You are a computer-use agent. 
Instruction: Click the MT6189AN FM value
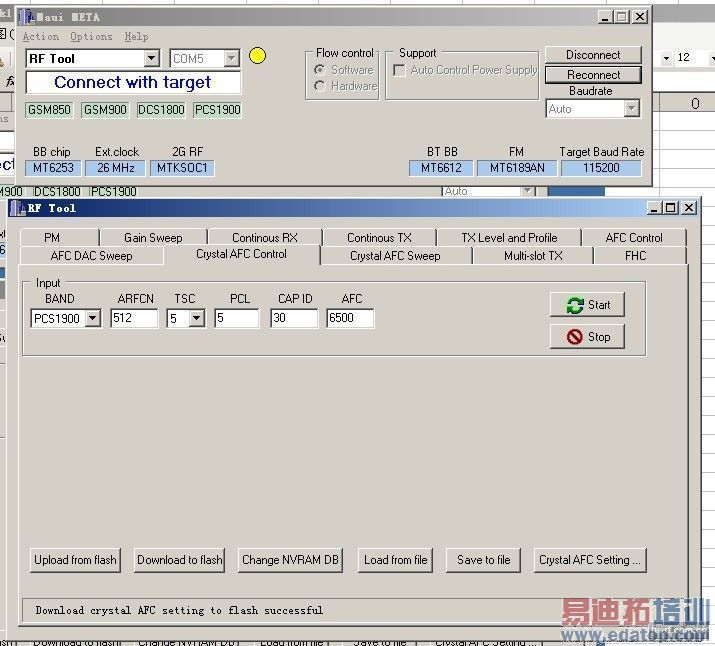point(517,168)
